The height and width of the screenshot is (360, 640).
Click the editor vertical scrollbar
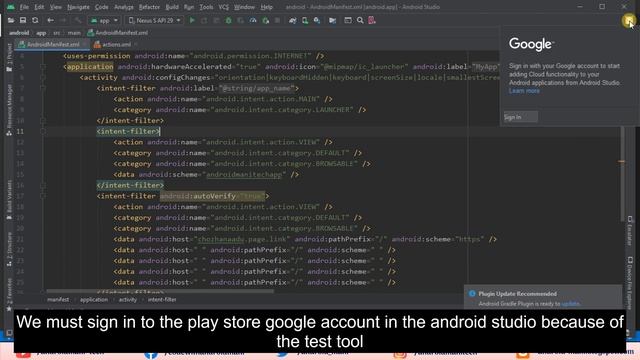(622, 173)
